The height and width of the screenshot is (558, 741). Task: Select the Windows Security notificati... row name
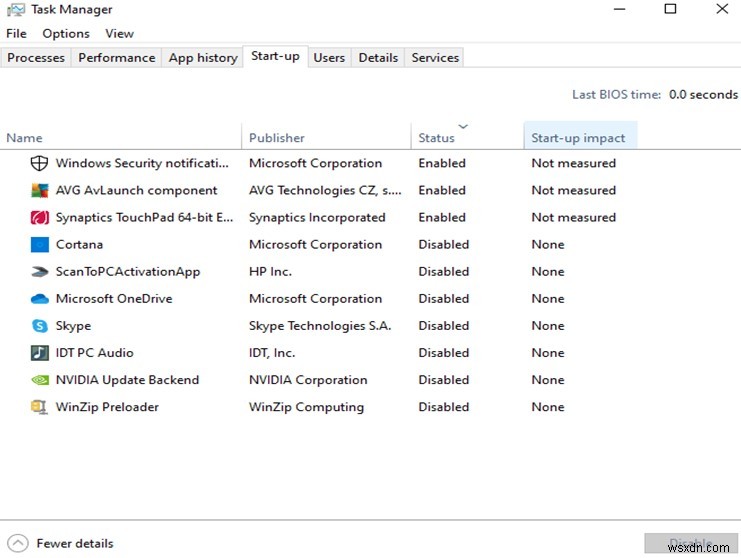(142, 163)
